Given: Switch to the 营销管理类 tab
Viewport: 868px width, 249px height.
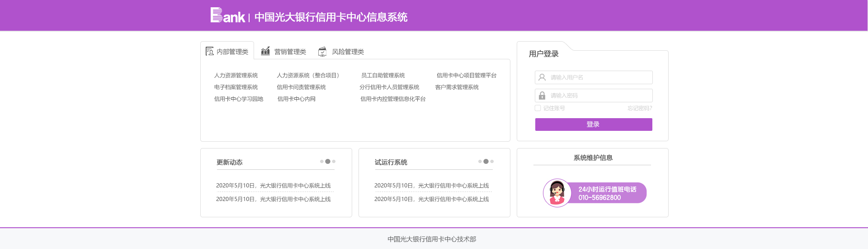Looking at the screenshot, I should point(283,52).
